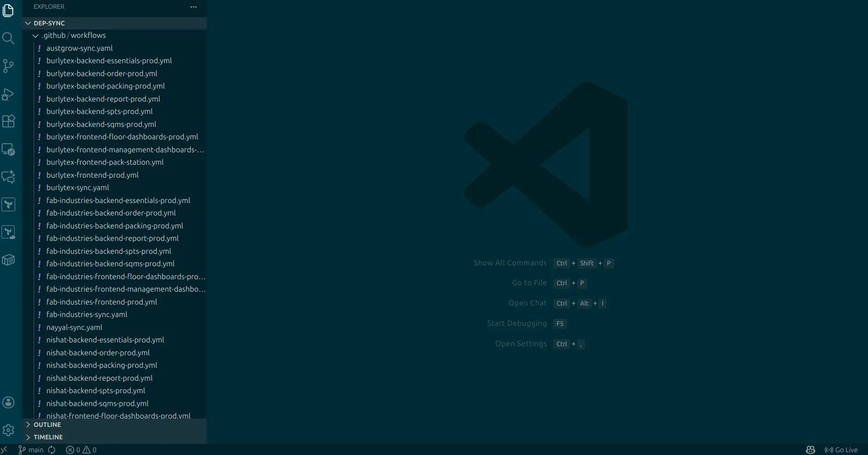Open the Run and Debug panel
The width and height of the screenshot is (868, 455).
[x=8, y=94]
